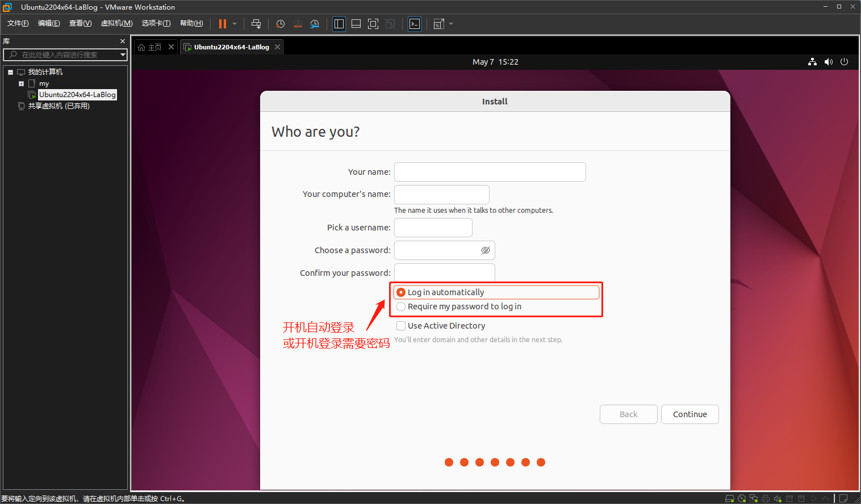Toggle the thumbnail bar view icon
The image size is (861, 504).
(356, 24)
